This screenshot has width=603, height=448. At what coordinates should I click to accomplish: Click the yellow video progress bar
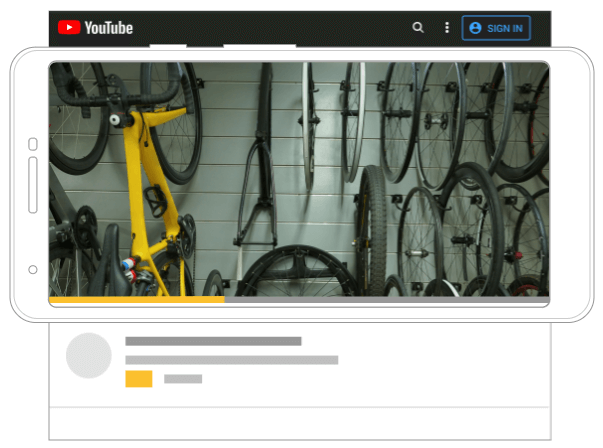(x=137, y=300)
